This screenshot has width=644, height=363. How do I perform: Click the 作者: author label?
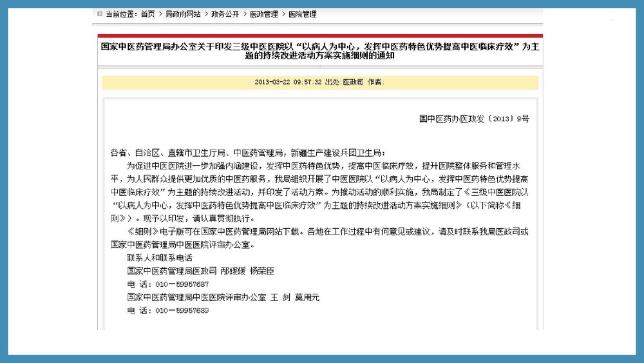[x=376, y=83]
